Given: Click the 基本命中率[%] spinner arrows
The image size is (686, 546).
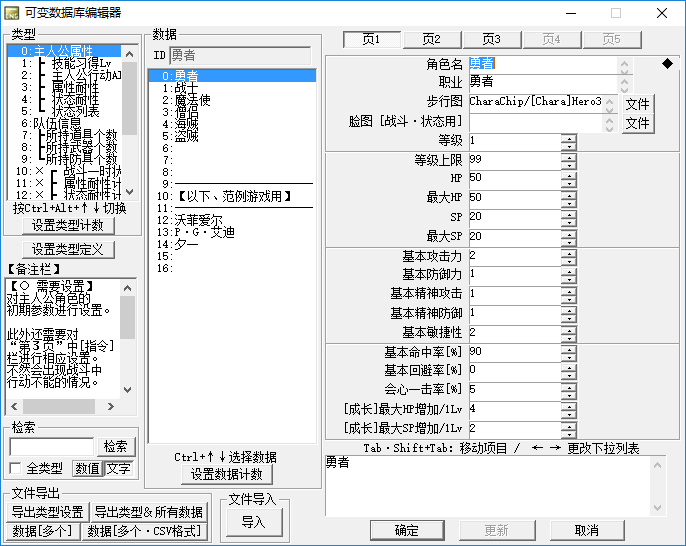Looking at the screenshot, I should point(569,353).
